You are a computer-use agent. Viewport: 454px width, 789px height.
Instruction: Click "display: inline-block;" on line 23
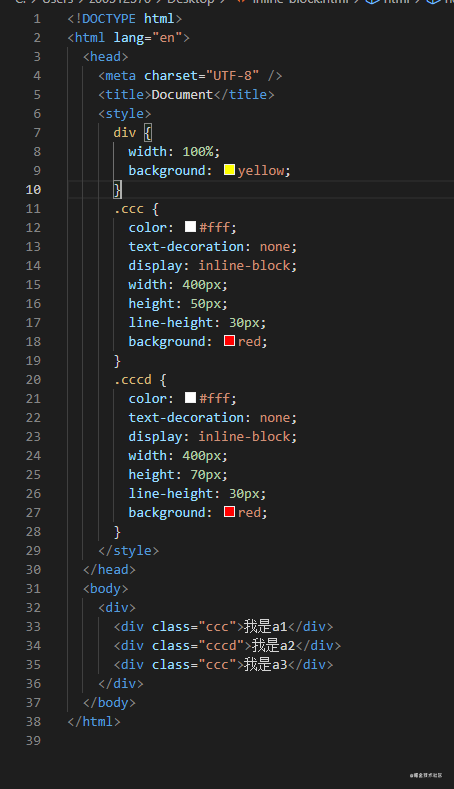pos(213,436)
